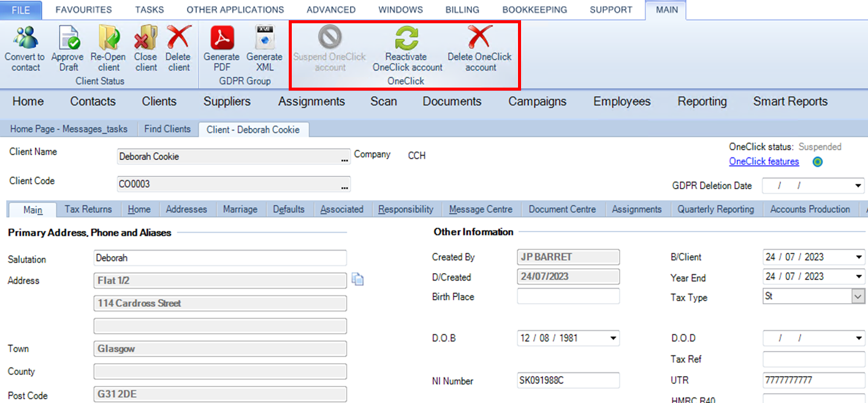Select the Tax Returns client tab
This screenshot has height=403, width=868.
click(88, 209)
